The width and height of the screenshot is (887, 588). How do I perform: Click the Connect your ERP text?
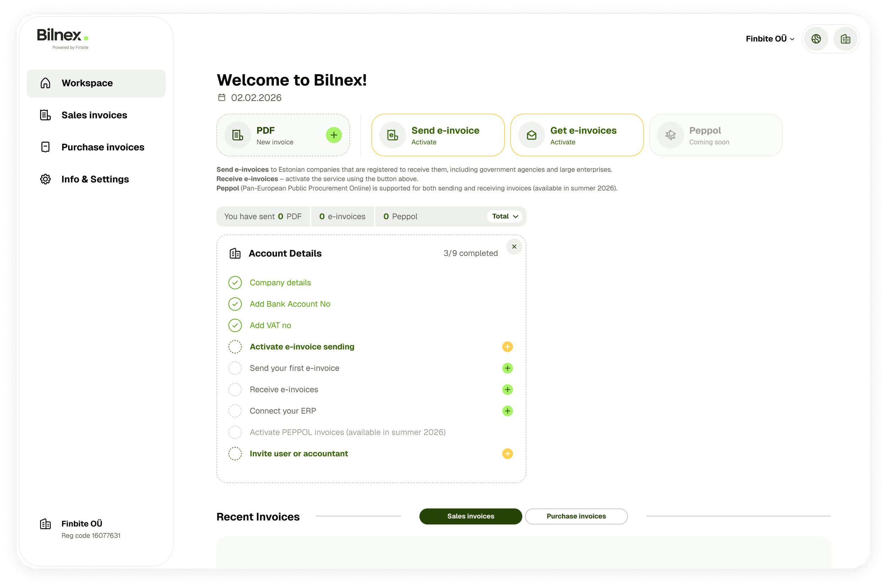[283, 411]
